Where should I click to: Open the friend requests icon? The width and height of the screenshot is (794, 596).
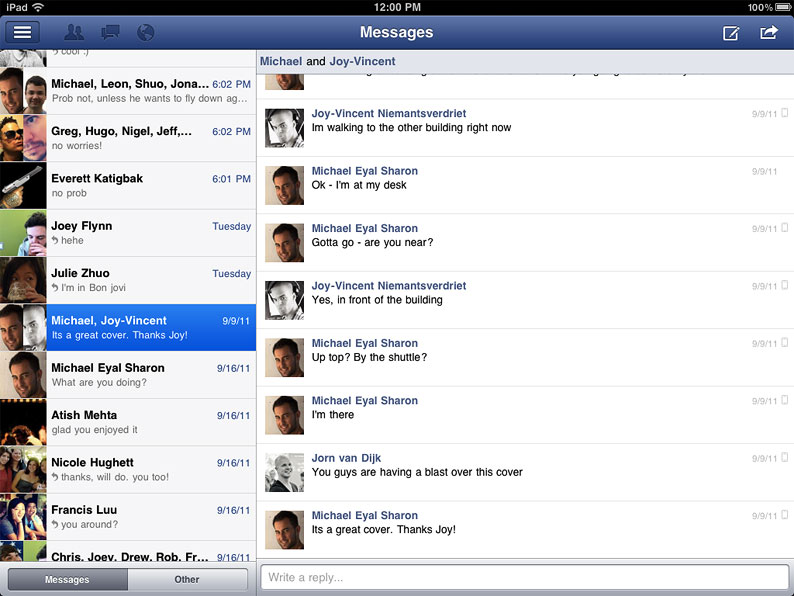click(73, 33)
